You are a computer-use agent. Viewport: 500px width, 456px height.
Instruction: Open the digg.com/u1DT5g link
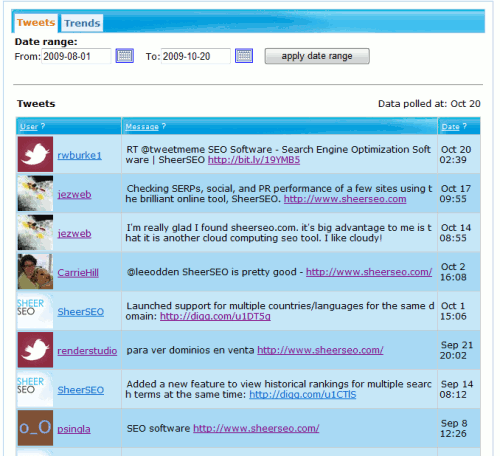point(215,316)
